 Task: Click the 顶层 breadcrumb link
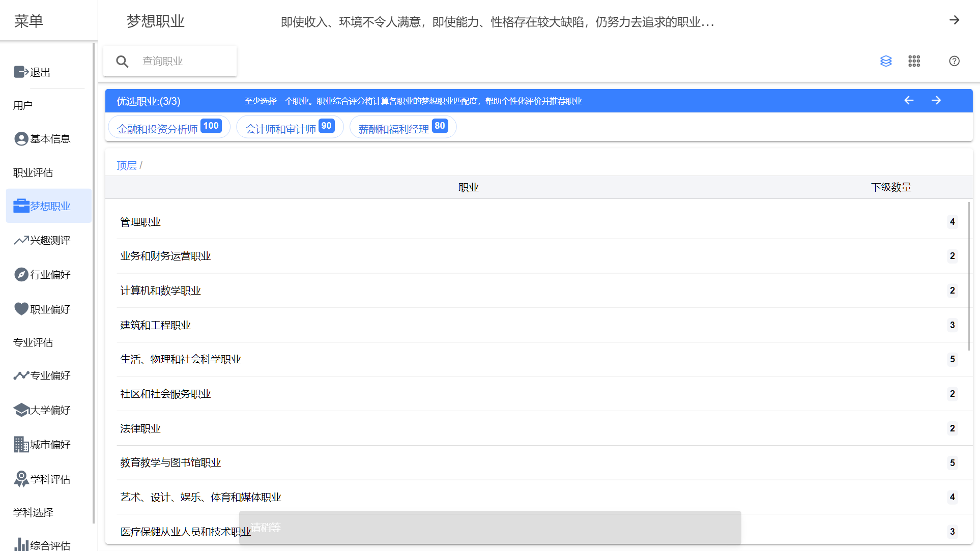click(x=127, y=165)
